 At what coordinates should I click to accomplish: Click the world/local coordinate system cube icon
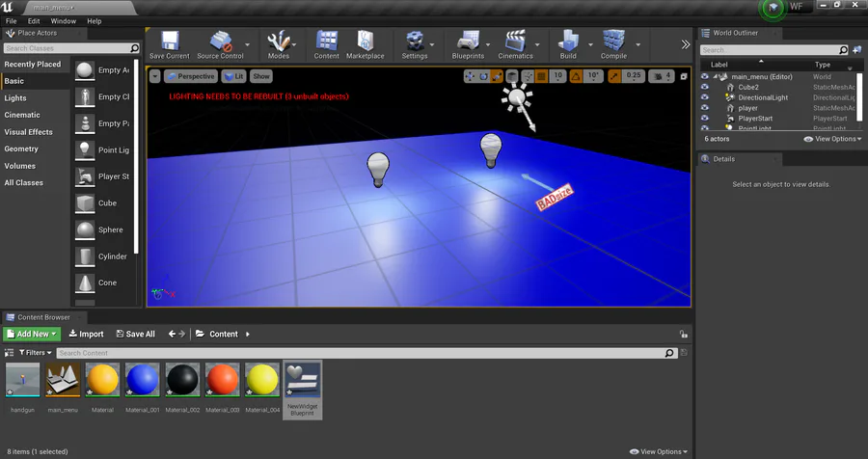point(512,76)
